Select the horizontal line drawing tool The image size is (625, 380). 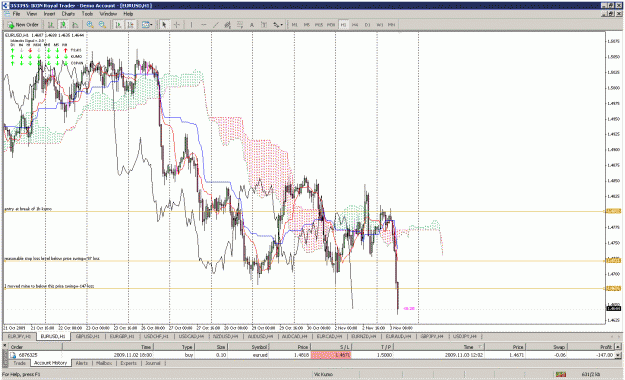pos(204,25)
